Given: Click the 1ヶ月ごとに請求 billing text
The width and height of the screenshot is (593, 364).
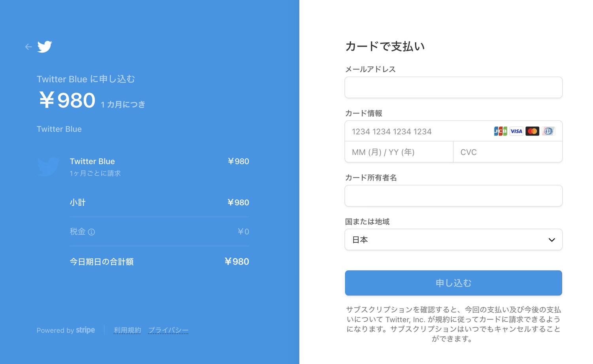Looking at the screenshot, I should coord(95,173).
